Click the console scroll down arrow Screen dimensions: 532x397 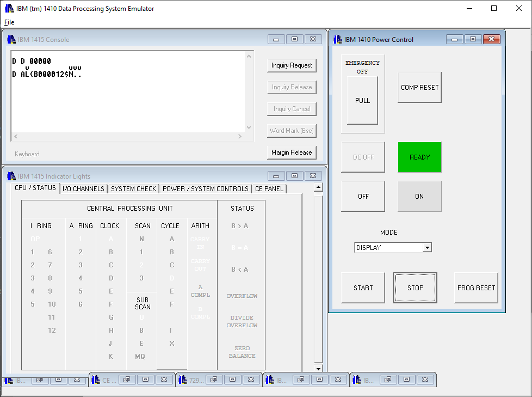pos(249,127)
